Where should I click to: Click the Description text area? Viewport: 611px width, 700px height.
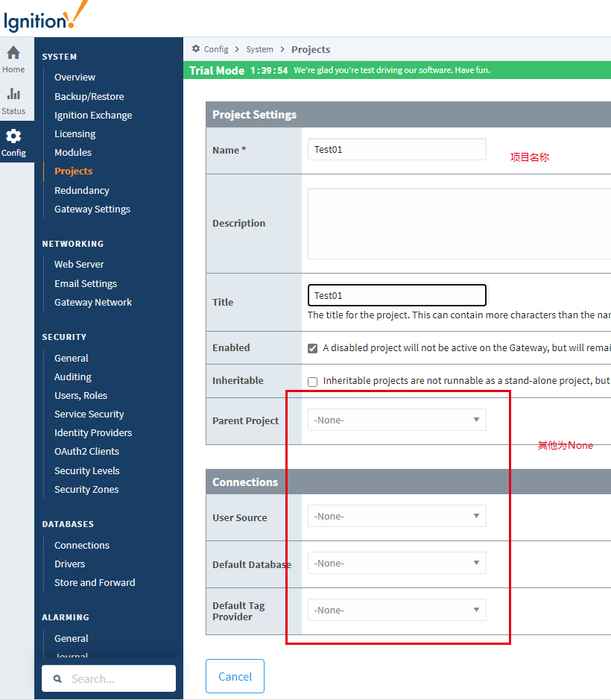click(459, 224)
